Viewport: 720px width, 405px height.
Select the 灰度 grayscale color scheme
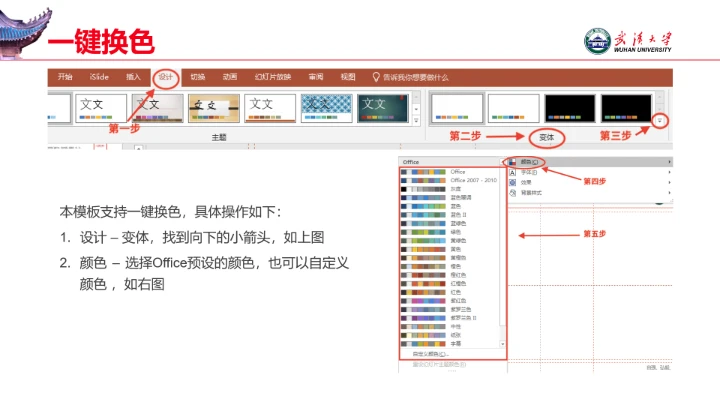click(449, 189)
